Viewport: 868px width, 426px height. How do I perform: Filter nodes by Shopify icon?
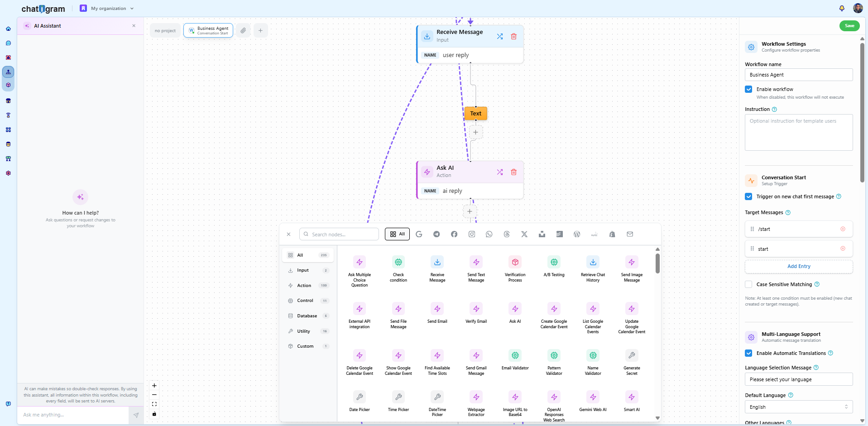pos(612,234)
